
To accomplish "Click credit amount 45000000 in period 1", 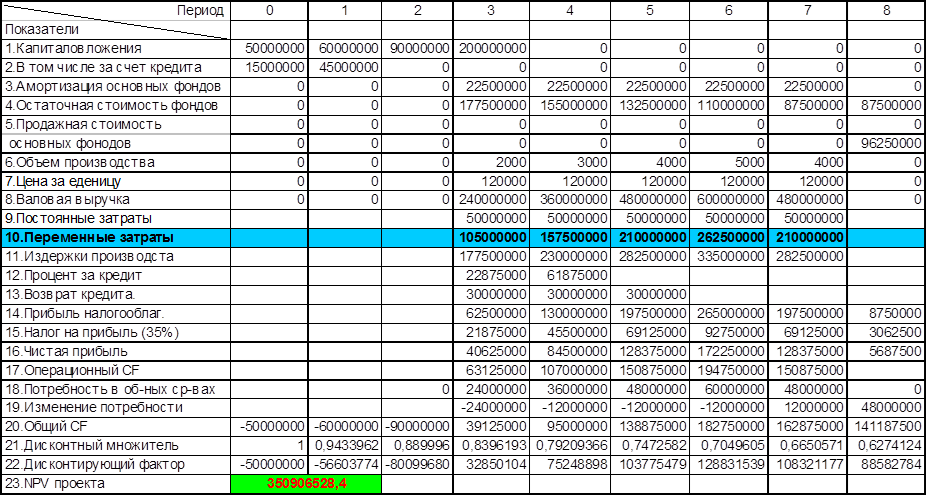I will click(345, 67).
